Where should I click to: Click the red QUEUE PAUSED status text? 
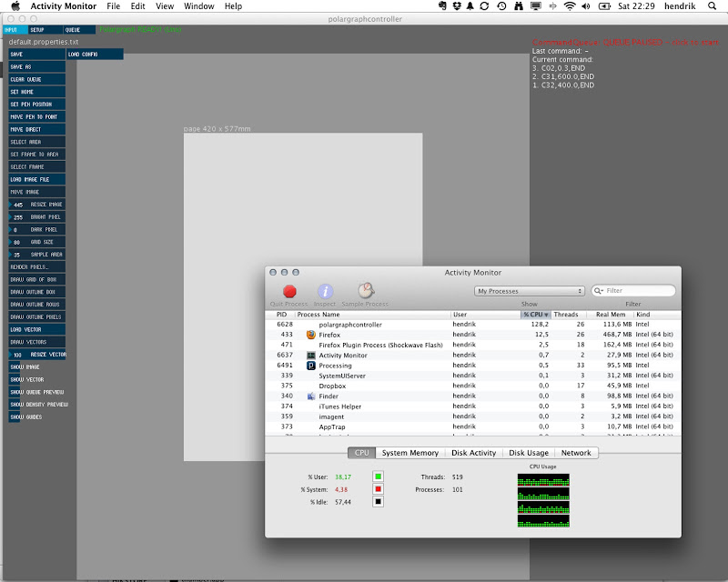tap(625, 42)
